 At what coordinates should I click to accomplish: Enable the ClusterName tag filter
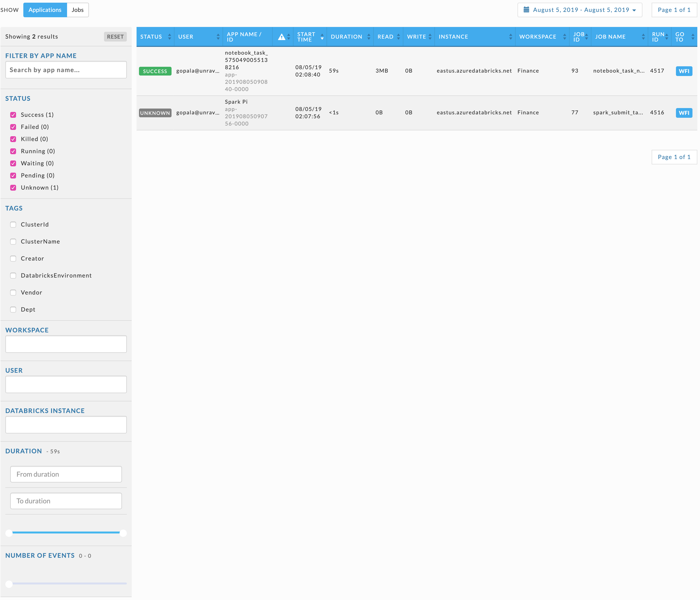tap(13, 241)
